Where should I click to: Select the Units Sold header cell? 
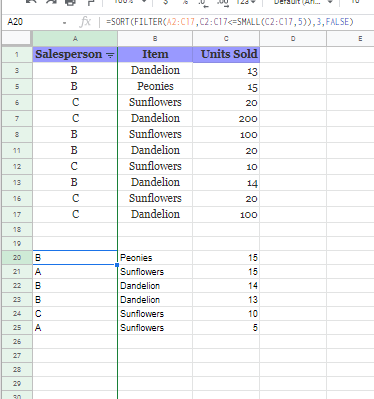coord(226,54)
